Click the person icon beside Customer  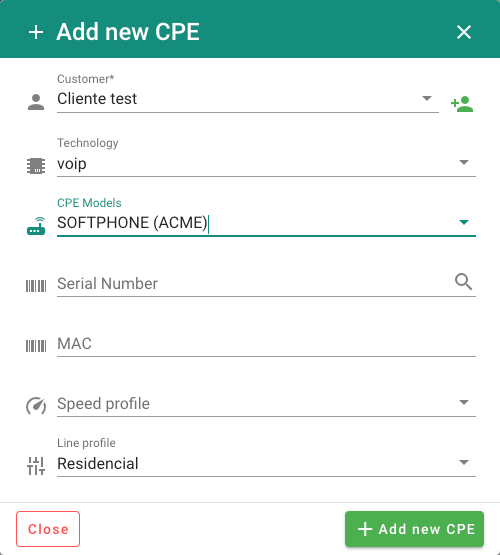coord(36,102)
